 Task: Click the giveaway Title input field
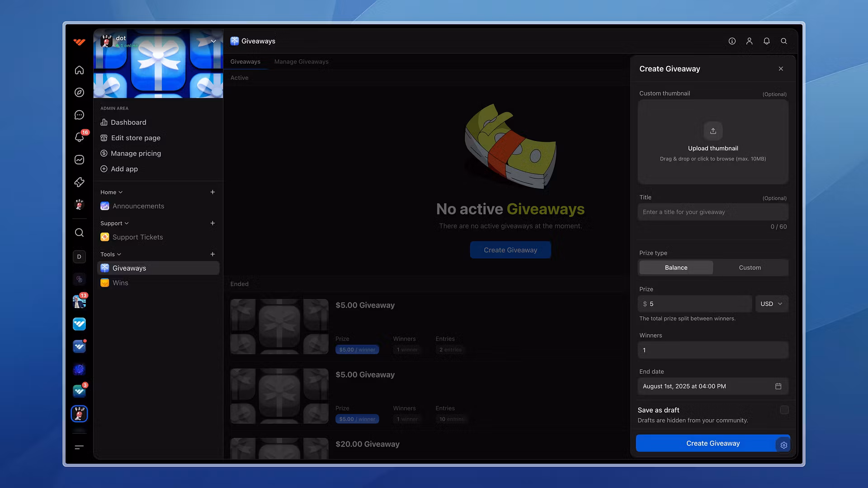point(712,212)
